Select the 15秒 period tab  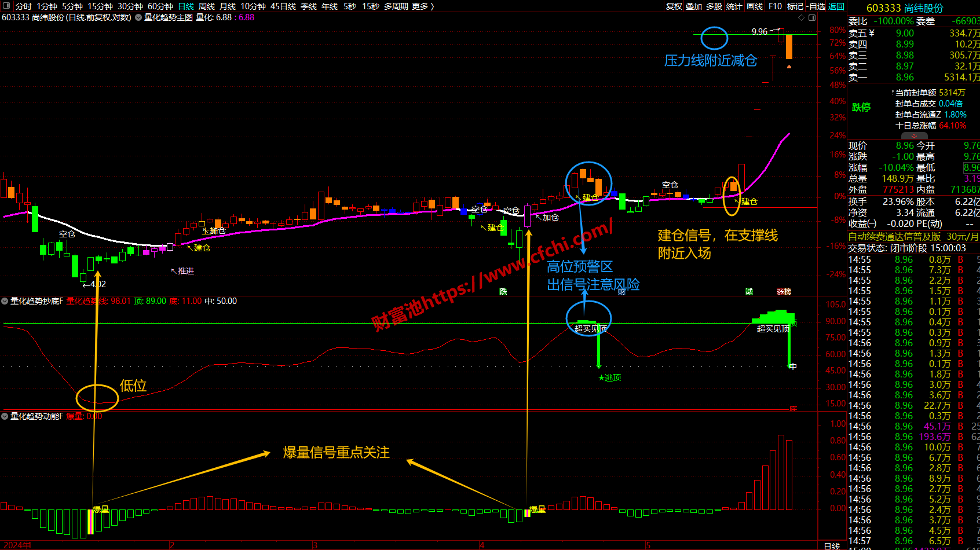[x=371, y=6]
